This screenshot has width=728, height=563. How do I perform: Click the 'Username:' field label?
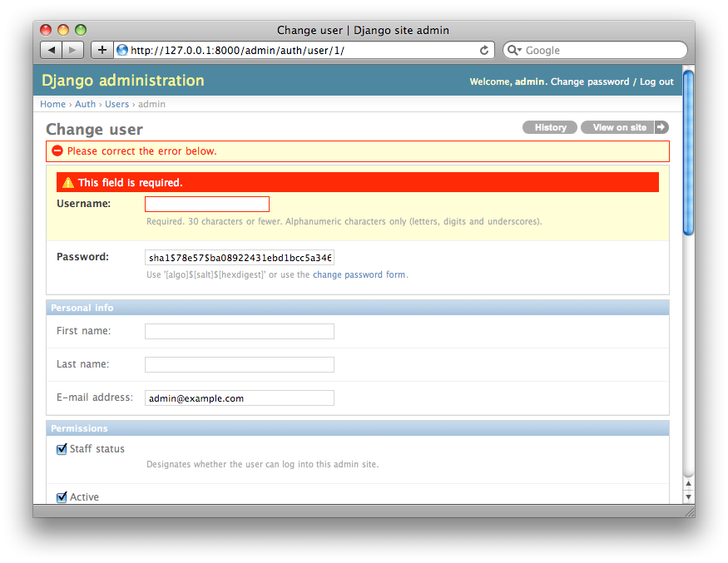pyautogui.click(x=83, y=204)
